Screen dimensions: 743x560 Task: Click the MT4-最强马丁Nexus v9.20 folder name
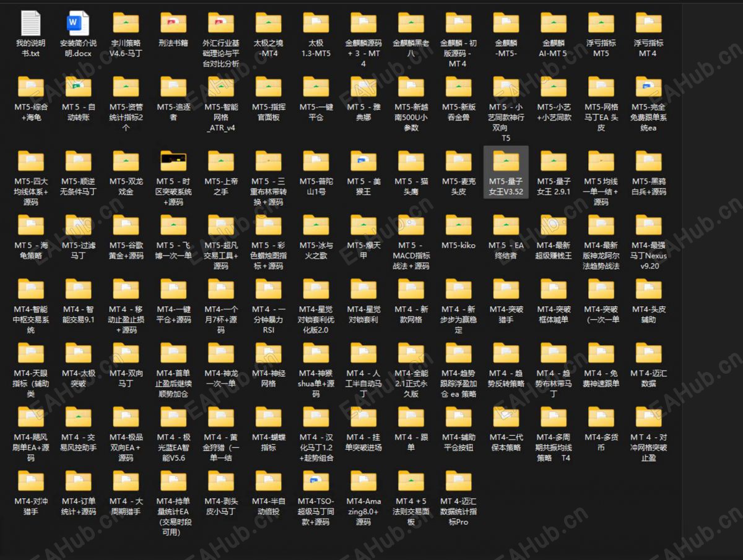point(648,255)
